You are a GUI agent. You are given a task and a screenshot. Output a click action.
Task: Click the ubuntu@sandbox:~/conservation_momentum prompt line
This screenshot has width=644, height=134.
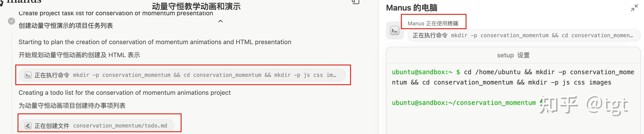[464, 103]
